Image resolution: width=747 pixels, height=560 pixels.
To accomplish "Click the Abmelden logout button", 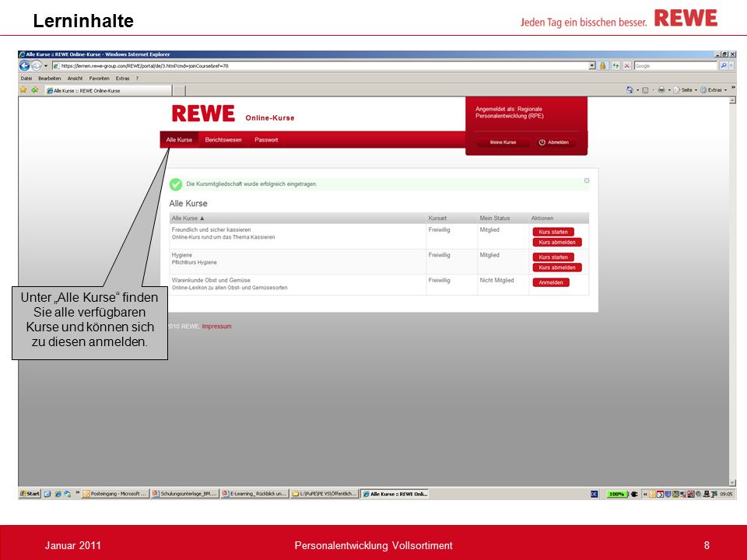I will pyautogui.click(x=554, y=142).
